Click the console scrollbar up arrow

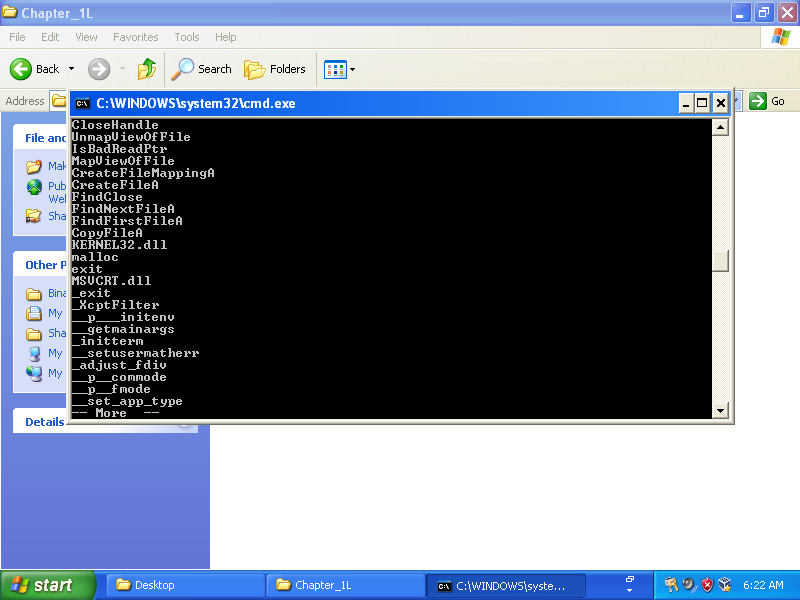pyautogui.click(x=720, y=128)
